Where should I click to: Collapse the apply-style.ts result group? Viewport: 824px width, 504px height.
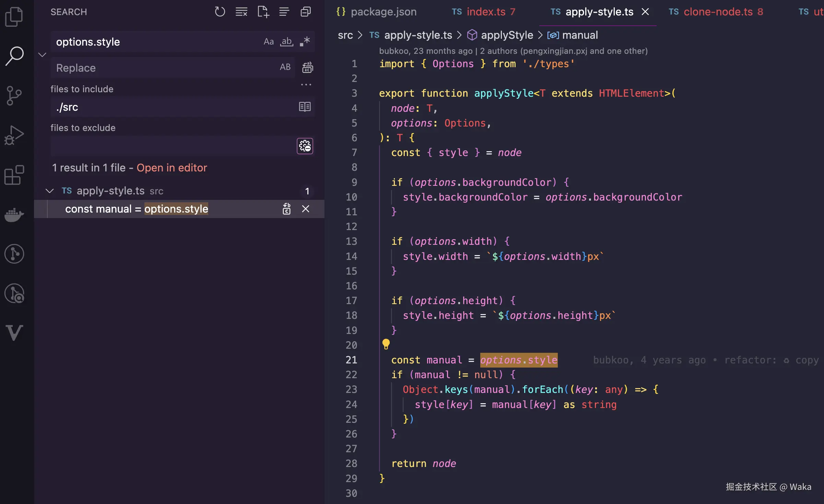[x=50, y=191]
